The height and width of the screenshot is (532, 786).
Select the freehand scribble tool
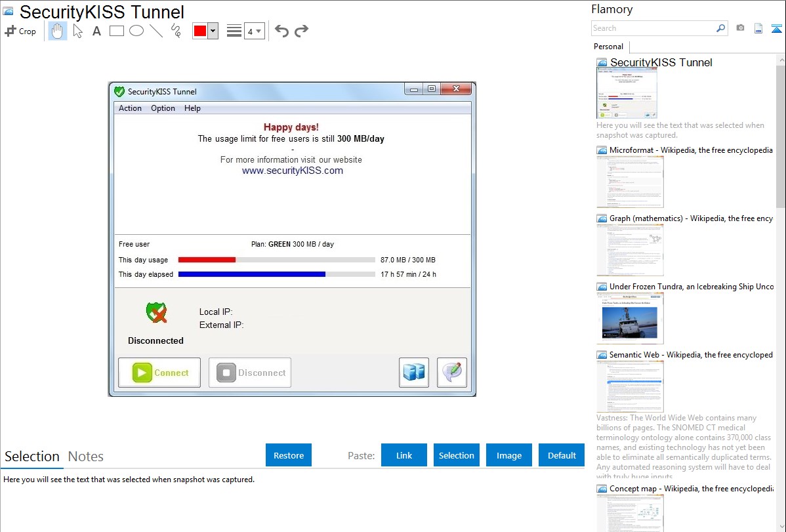point(176,31)
